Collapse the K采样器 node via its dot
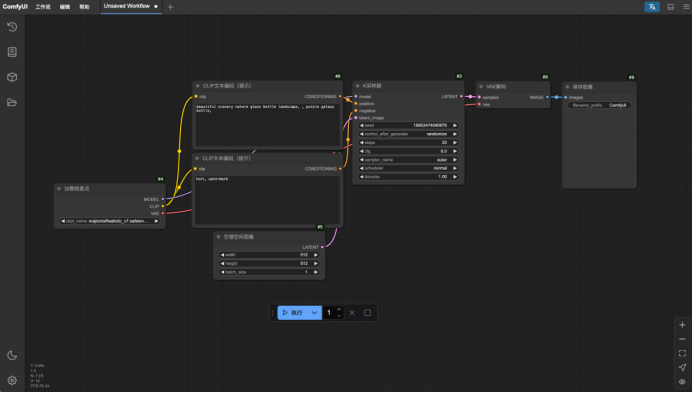The image size is (692, 393). (x=357, y=86)
